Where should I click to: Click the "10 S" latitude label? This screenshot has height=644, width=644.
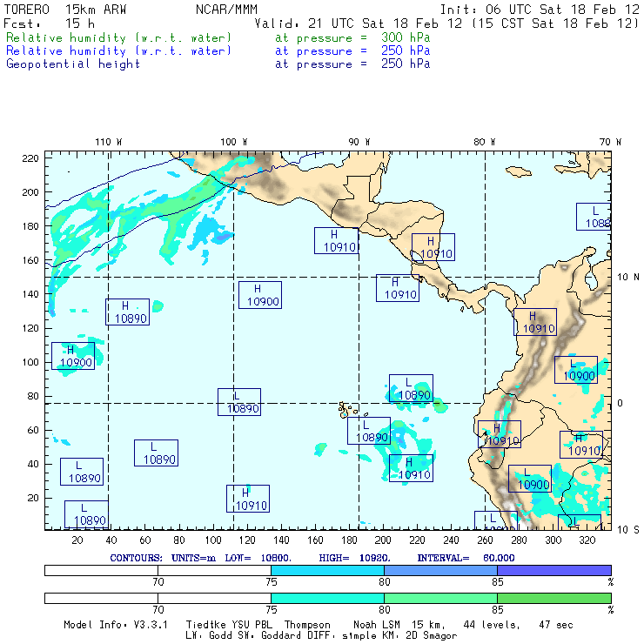point(628,530)
